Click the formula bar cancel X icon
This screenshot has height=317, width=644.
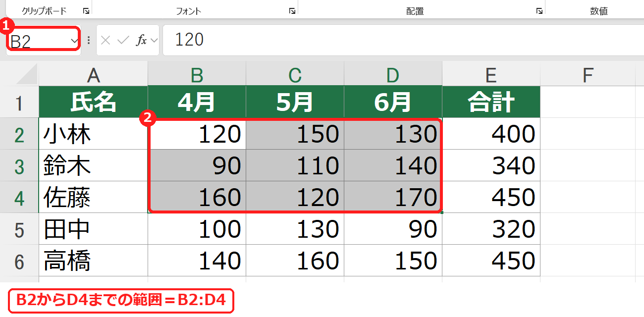click(106, 40)
